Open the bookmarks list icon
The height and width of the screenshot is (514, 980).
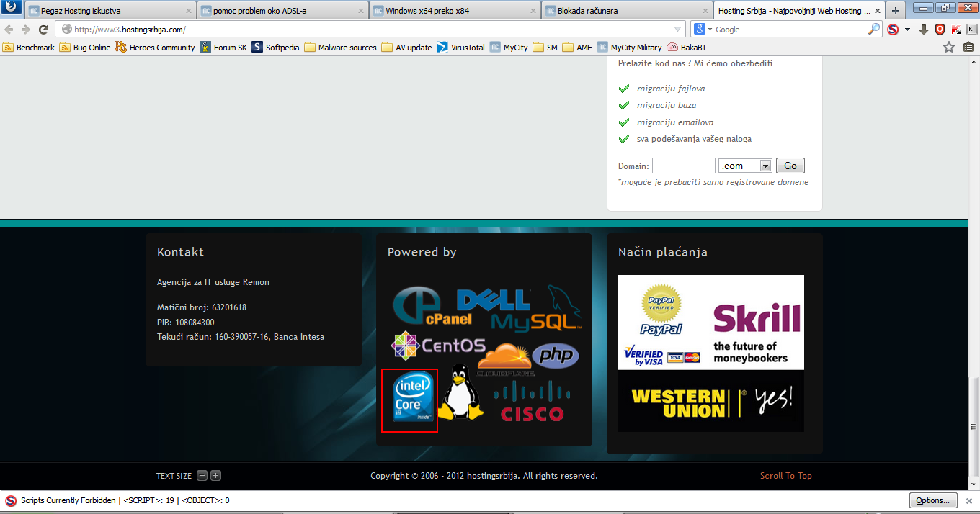(x=968, y=47)
